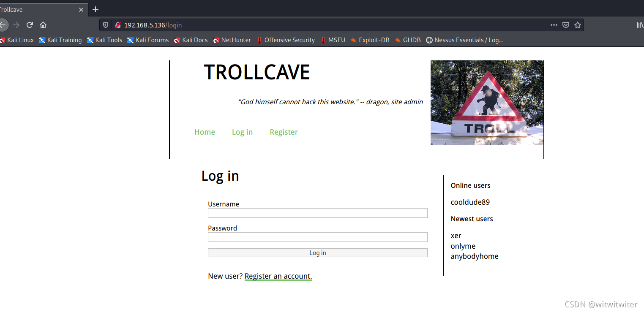Image resolution: width=644 pixels, height=312 pixels.
Task: Click the TROLLCAVE site title
Action: pyautogui.click(x=257, y=72)
